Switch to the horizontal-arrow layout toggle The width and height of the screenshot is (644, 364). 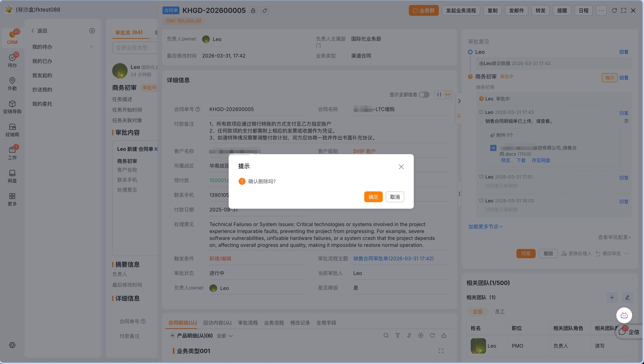[x=448, y=95]
